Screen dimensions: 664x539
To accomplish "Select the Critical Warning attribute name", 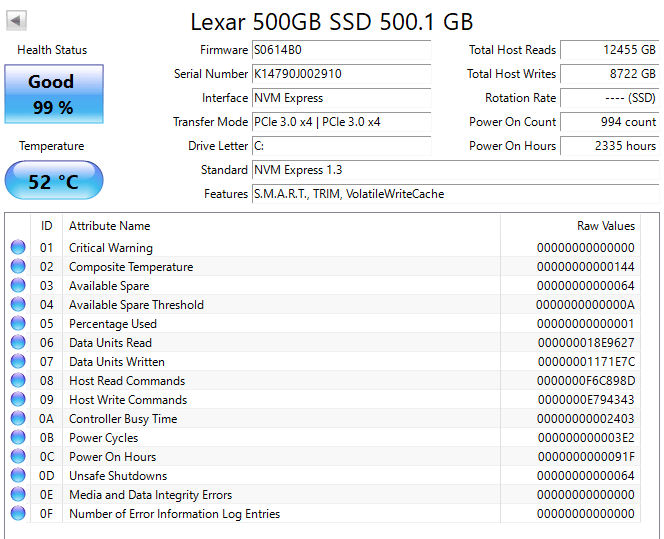I will (x=111, y=248).
